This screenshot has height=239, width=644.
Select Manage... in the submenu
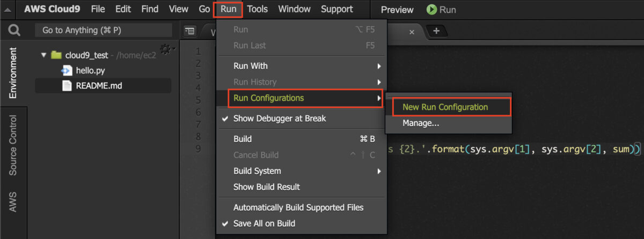tap(421, 123)
